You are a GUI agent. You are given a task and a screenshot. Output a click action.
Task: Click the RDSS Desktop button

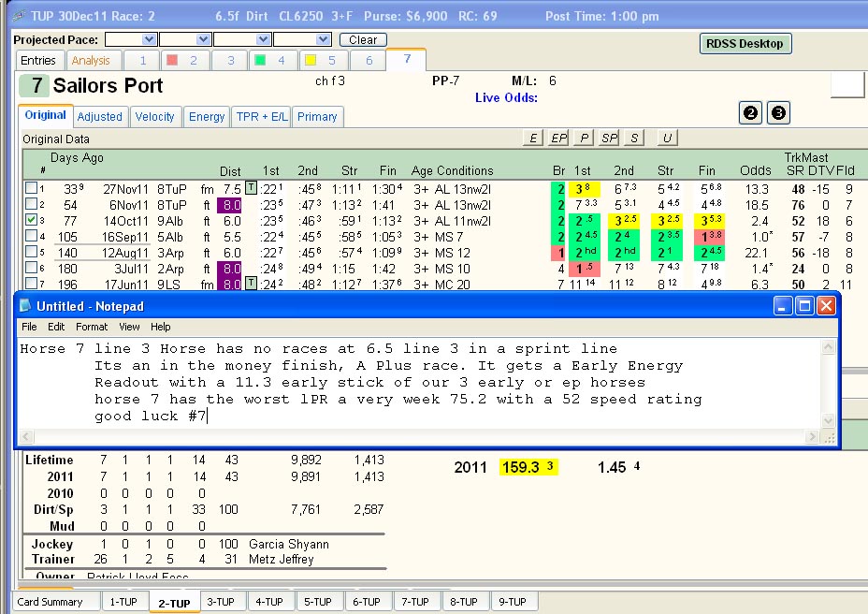(x=745, y=43)
